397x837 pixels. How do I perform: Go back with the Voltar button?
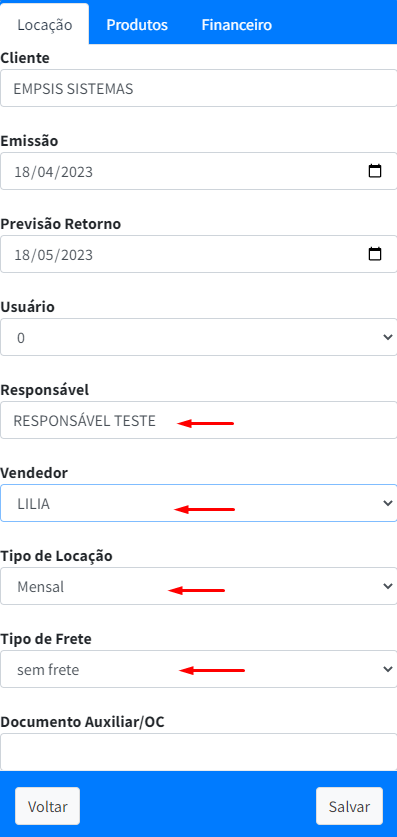[x=47, y=806]
